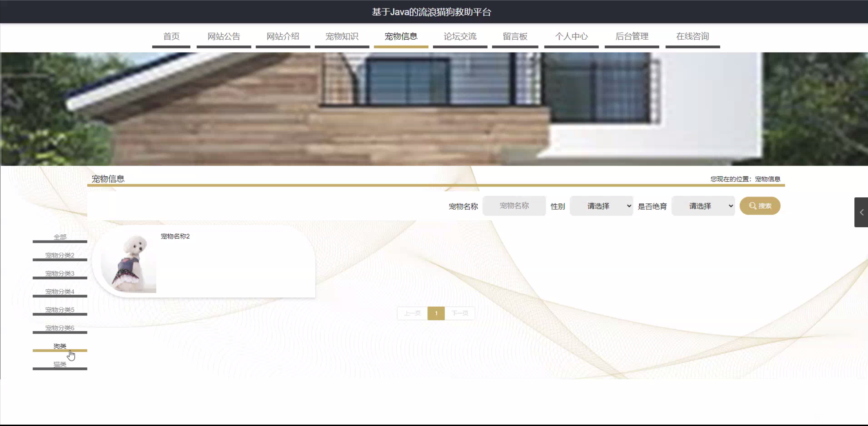Choose 宠物分类3 in the category list
868x426 pixels.
tap(60, 273)
